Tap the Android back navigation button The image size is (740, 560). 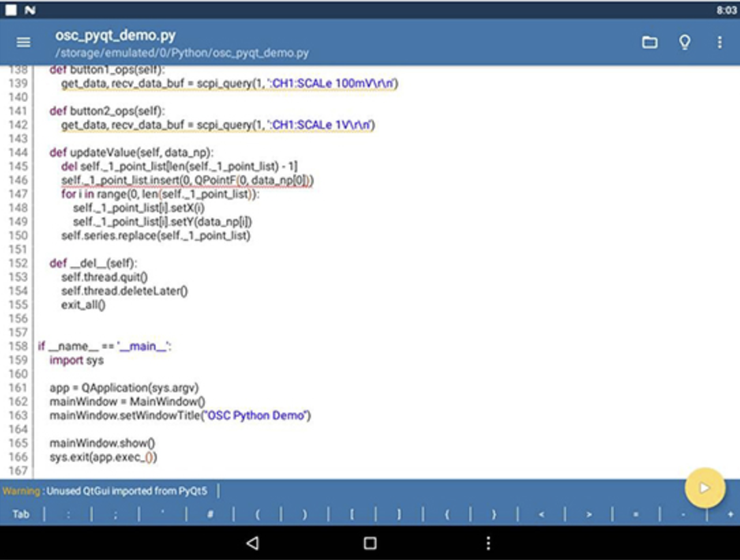252,543
